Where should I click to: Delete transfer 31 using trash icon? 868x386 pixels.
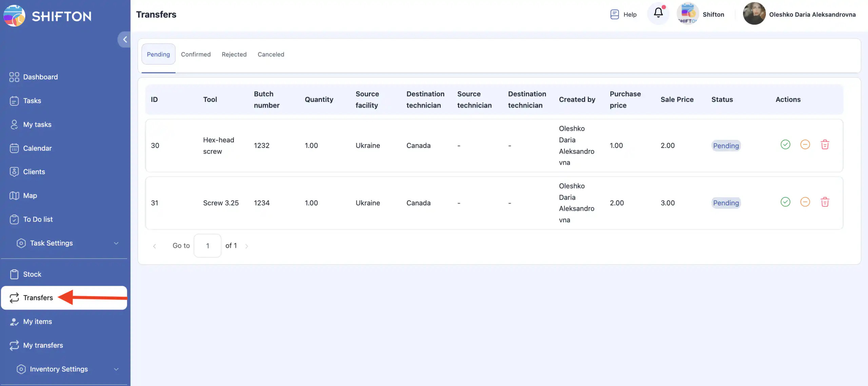tap(825, 202)
